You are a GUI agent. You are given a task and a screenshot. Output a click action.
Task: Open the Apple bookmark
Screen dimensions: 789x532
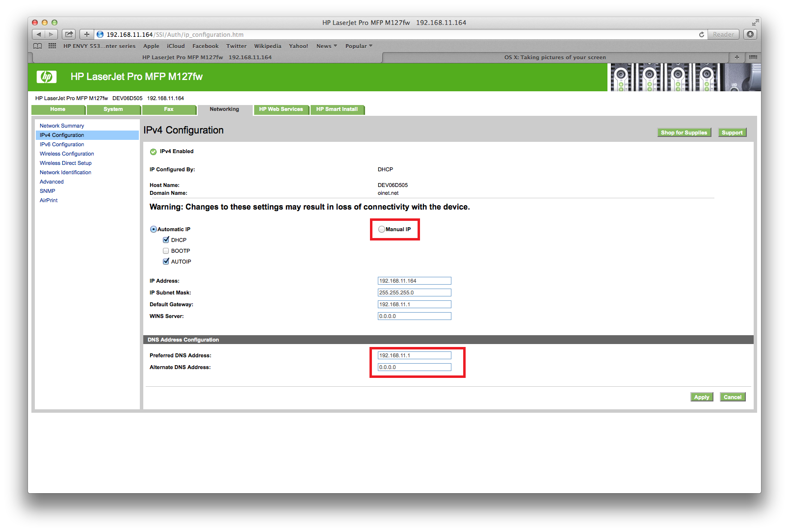coord(151,46)
